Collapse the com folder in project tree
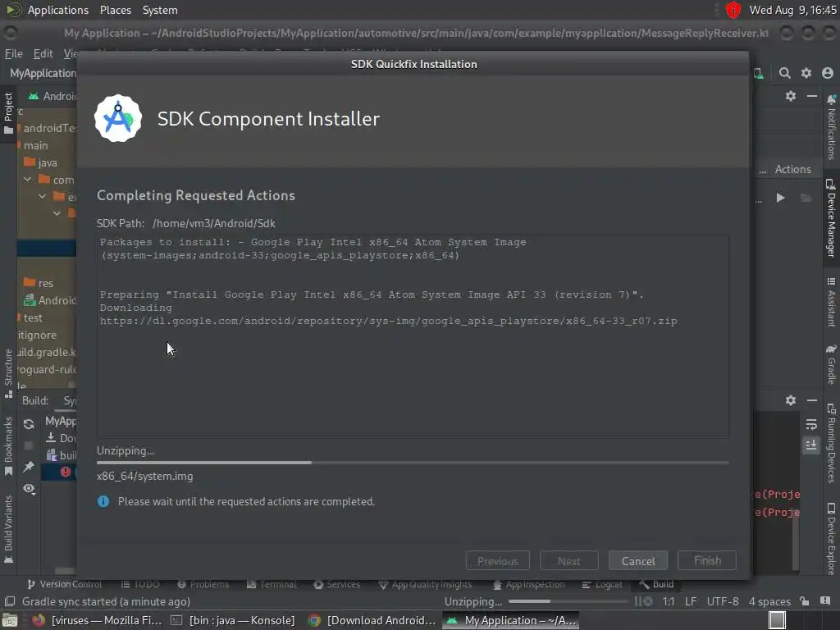The width and height of the screenshot is (840, 630). coord(27,180)
